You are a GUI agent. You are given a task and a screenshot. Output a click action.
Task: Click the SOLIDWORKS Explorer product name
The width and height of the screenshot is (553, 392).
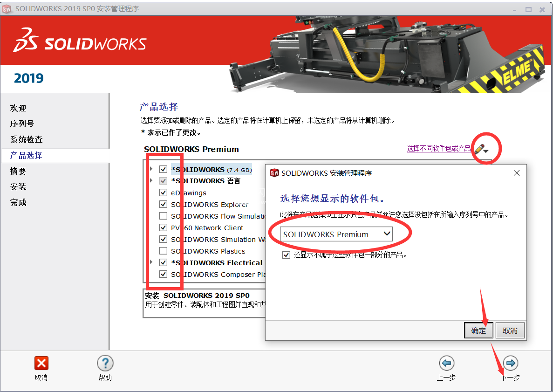point(210,205)
